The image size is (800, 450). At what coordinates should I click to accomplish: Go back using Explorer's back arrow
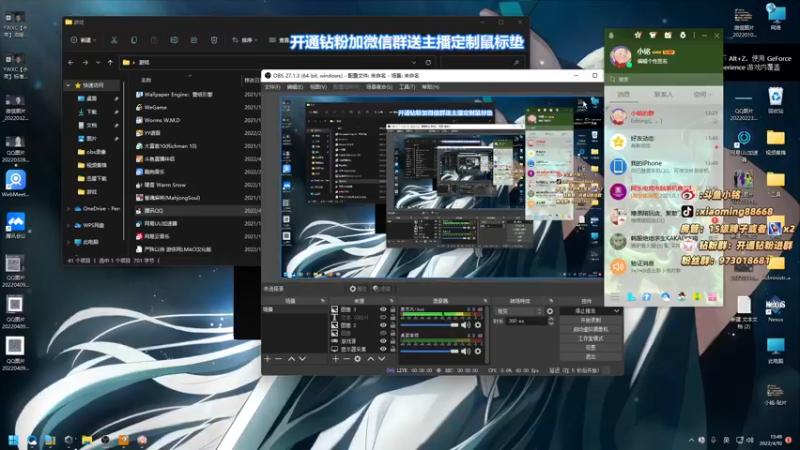point(71,62)
